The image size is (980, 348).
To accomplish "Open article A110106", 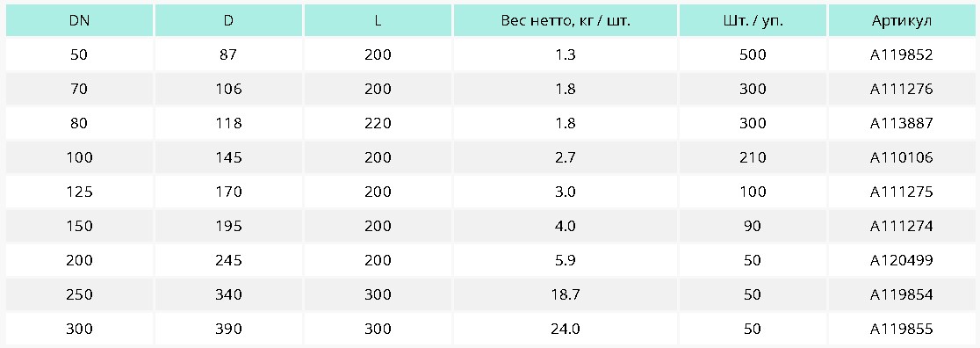I will (902, 157).
